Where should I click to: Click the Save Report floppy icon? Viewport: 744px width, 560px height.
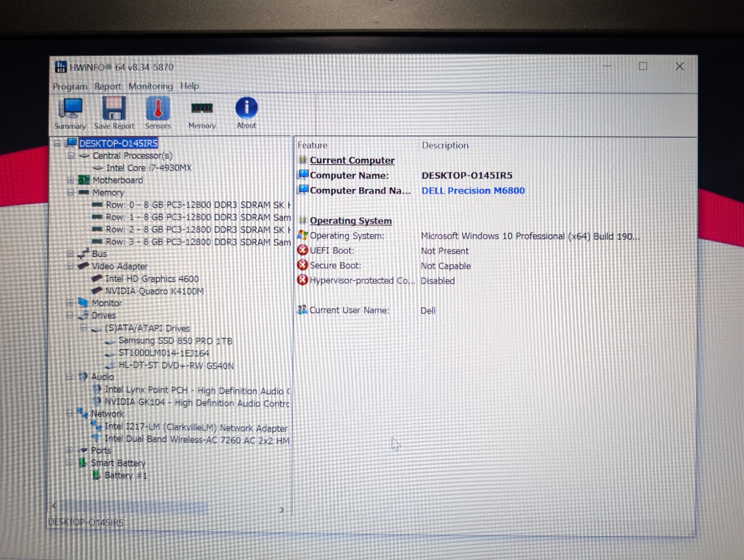tap(114, 113)
